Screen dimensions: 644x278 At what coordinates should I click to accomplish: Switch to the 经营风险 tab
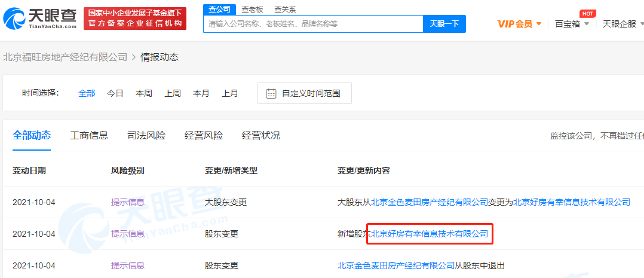point(204,135)
